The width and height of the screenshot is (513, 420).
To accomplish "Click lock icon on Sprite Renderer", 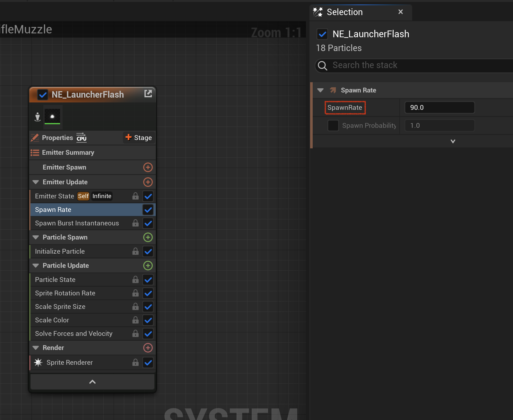I will click(x=135, y=362).
